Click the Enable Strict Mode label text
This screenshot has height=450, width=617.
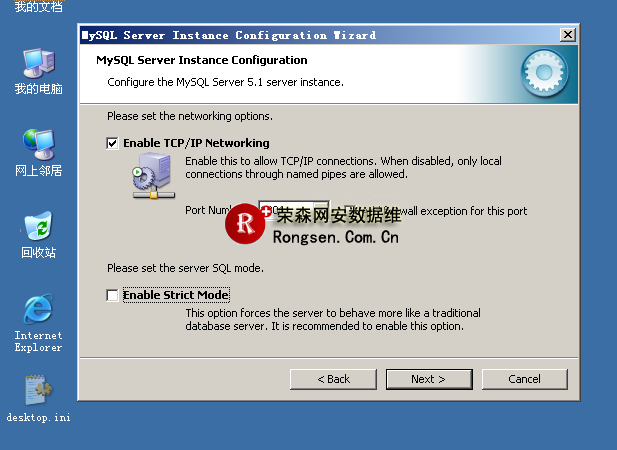[x=176, y=295]
